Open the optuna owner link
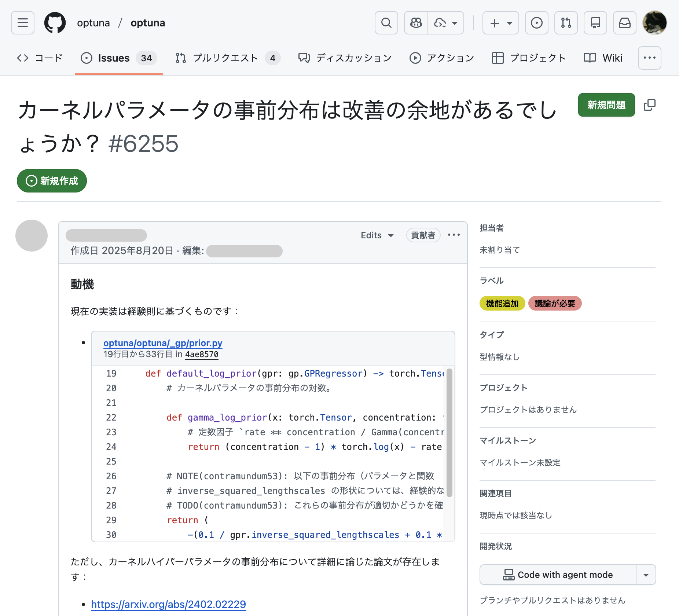This screenshot has width=679, height=616. (x=93, y=23)
